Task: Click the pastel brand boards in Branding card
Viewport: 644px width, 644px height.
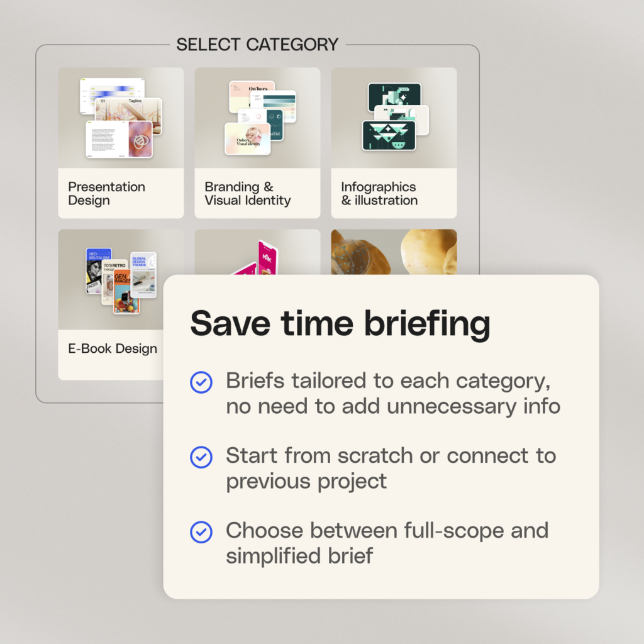Action: pyautogui.click(x=260, y=118)
